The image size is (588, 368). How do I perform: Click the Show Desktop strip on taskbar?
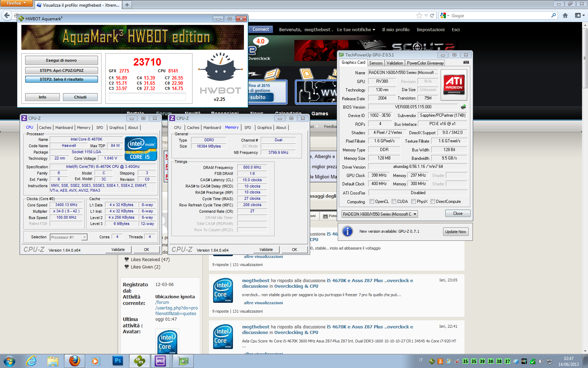point(586,361)
